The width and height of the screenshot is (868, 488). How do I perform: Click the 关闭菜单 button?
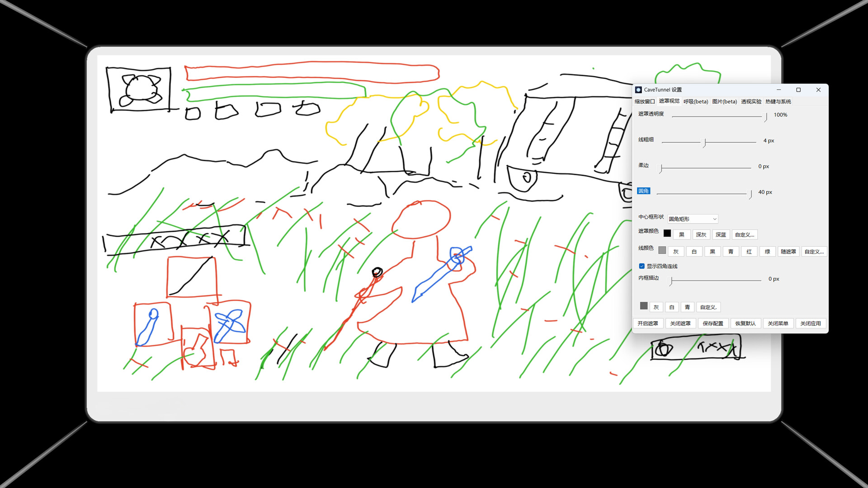778,324
